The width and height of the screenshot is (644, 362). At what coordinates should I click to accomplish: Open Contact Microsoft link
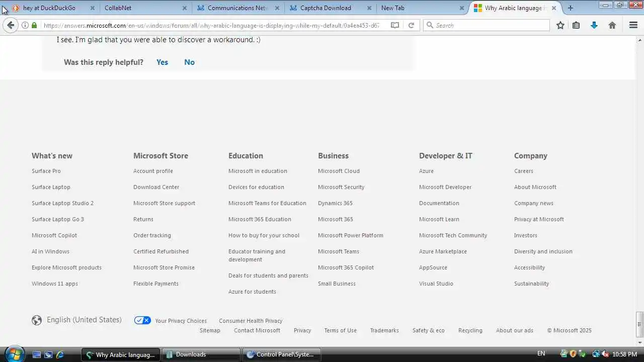[x=257, y=330]
